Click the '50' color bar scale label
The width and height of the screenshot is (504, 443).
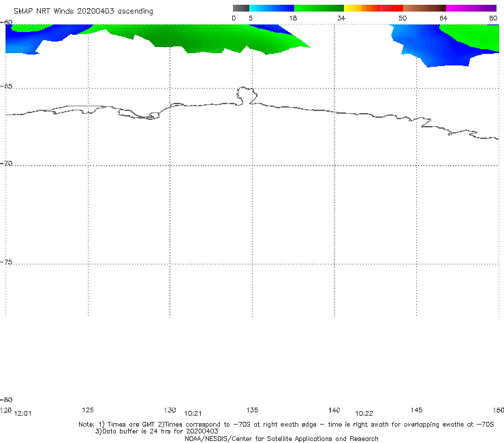click(403, 18)
